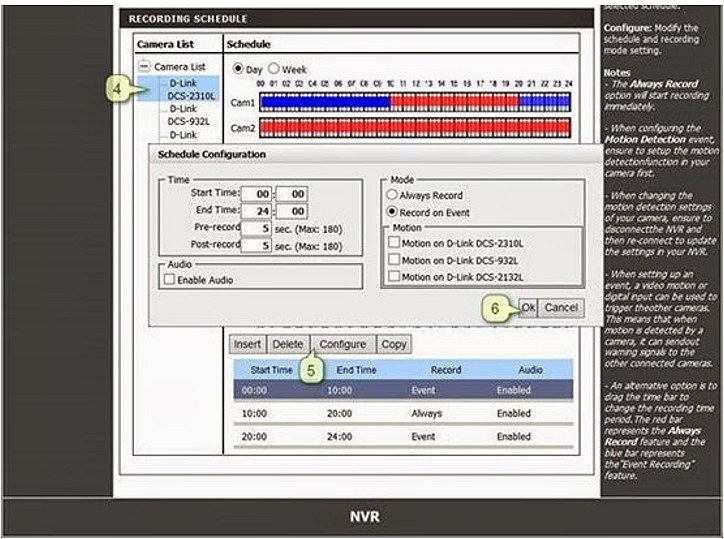The image size is (724, 539).
Task: Click Ok in Schedule Configuration dialog
Action: pos(528,308)
